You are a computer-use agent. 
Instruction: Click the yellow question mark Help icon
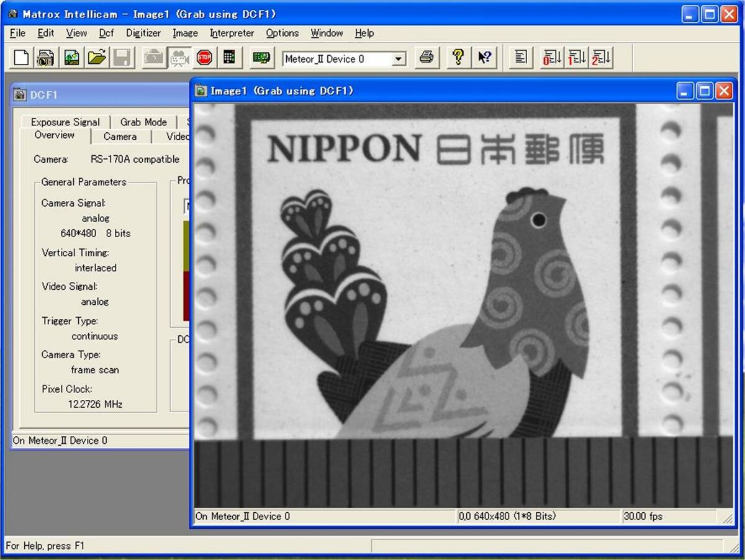(x=458, y=58)
